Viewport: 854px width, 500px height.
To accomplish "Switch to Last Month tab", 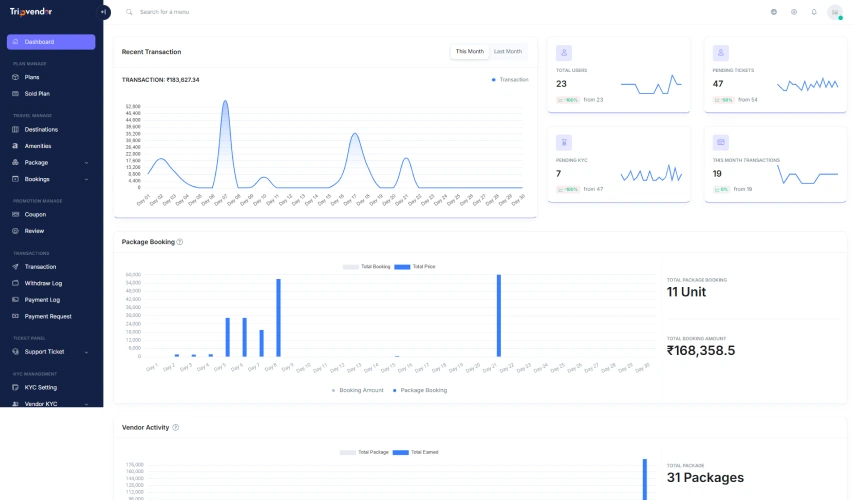I will [x=508, y=51].
